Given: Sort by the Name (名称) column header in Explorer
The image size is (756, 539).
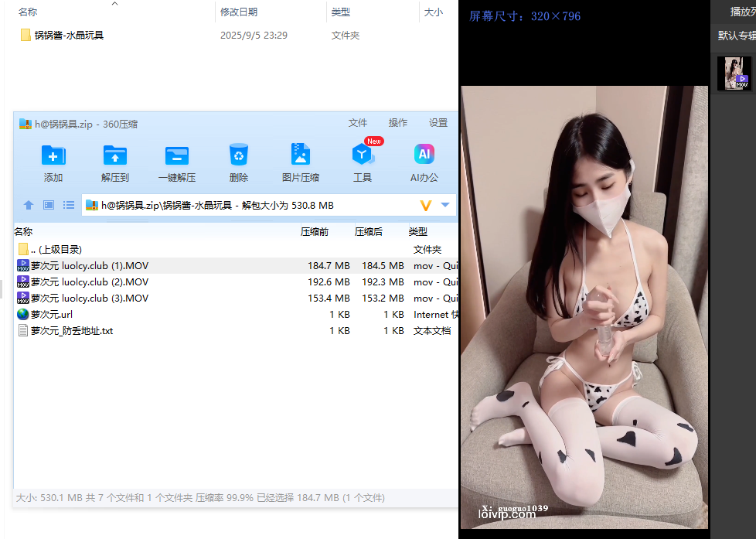Looking at the screenshot, I should pos(28,12).
